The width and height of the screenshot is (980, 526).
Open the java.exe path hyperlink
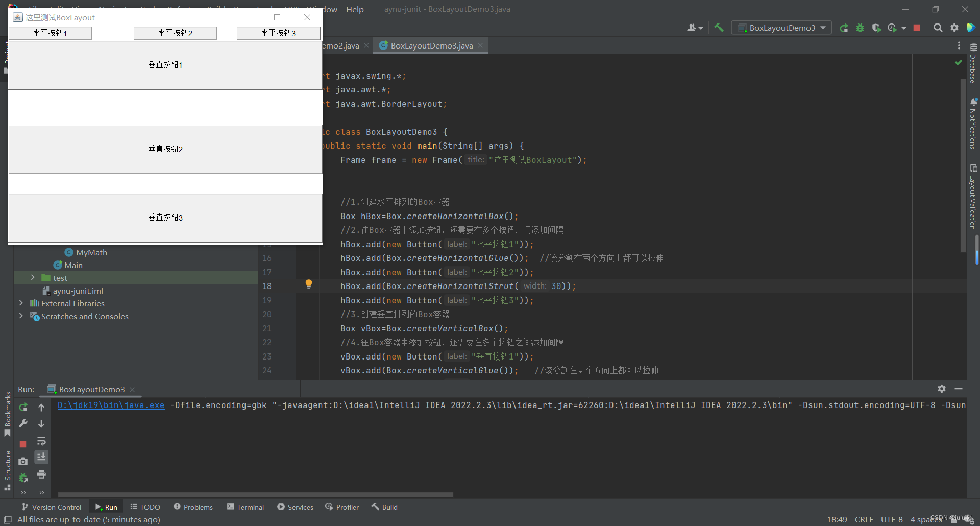110,405
